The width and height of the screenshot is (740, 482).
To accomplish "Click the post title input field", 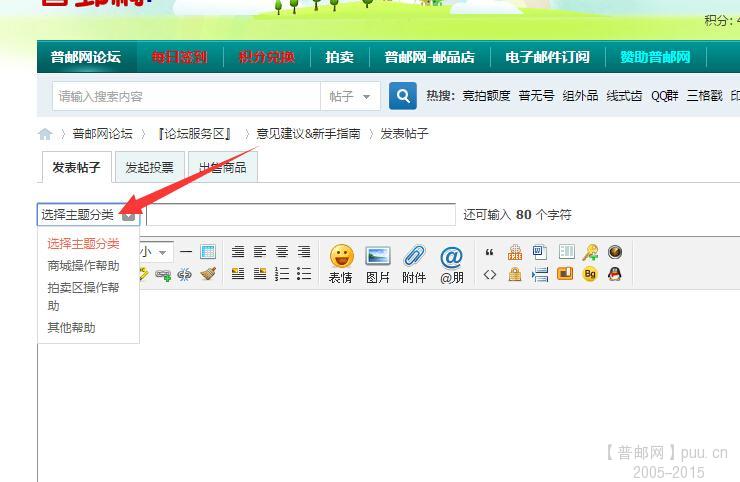I will (301, 215).
